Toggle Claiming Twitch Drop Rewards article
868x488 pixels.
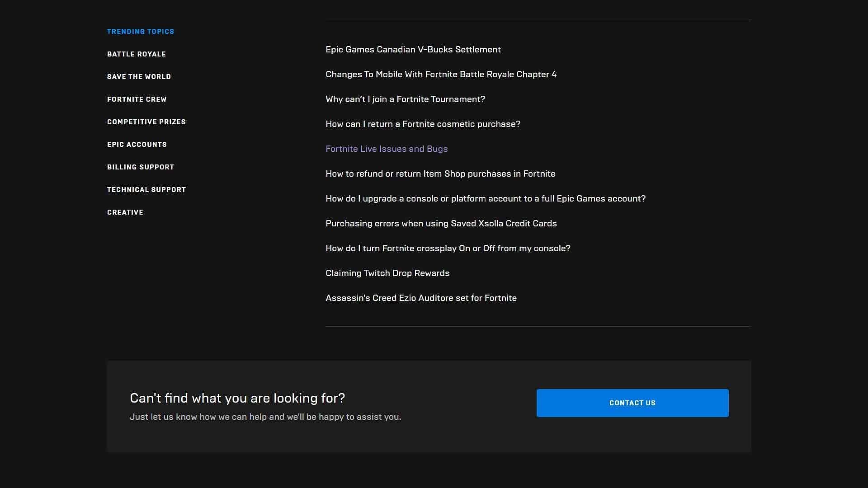[x=387, y=273]
